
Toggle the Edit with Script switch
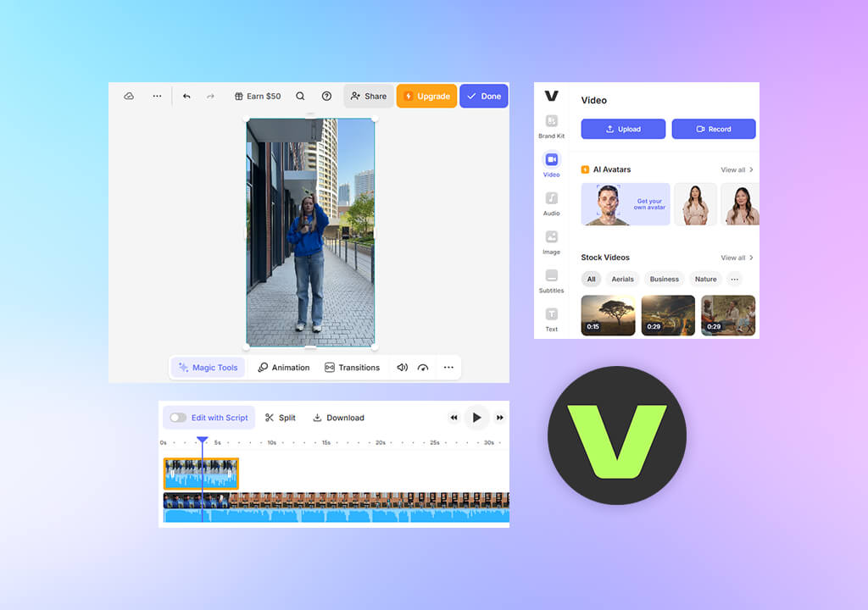pyautogui.click(x=178, y=418)
